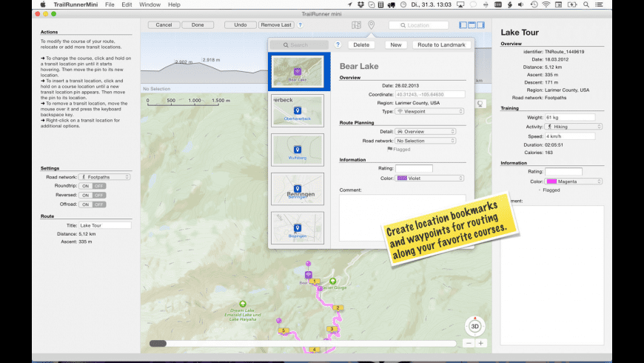
Task: Click kilometer marker 2 on the route
Action: click(338, 307)
